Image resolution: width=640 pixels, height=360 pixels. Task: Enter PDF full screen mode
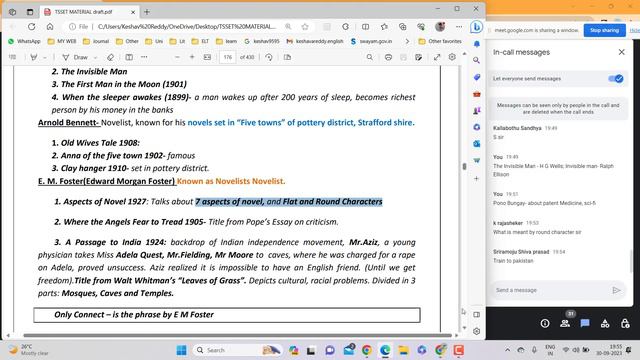coord(437,57)
